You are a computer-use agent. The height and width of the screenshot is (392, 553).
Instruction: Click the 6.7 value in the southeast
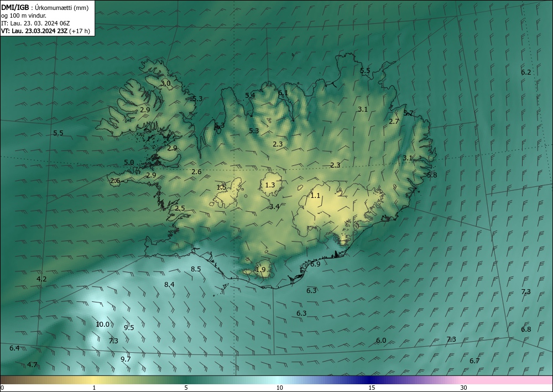(x=474, y=360)
